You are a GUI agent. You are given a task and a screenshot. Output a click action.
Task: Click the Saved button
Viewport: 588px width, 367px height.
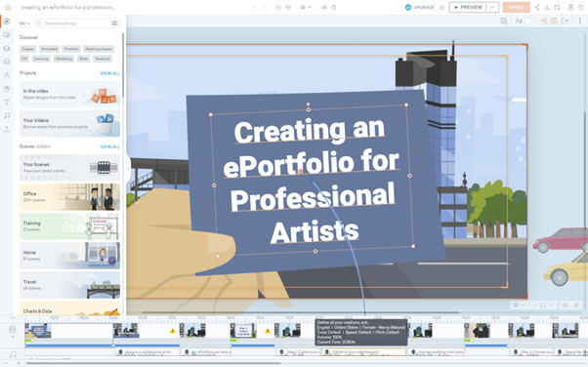point(516,7)
